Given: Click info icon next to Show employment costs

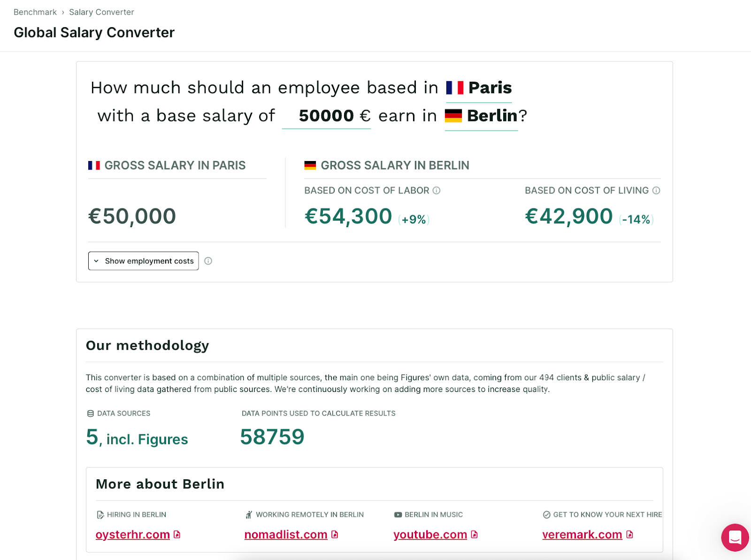Looking at the screenshot, I should tap(208, 261).
